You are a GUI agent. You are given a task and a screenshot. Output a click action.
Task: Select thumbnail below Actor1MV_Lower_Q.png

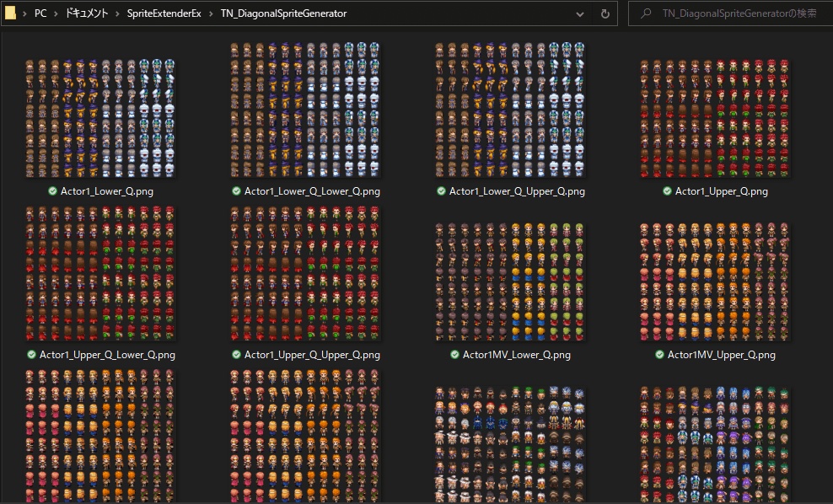pyautogui.click(x=510, y=445)
